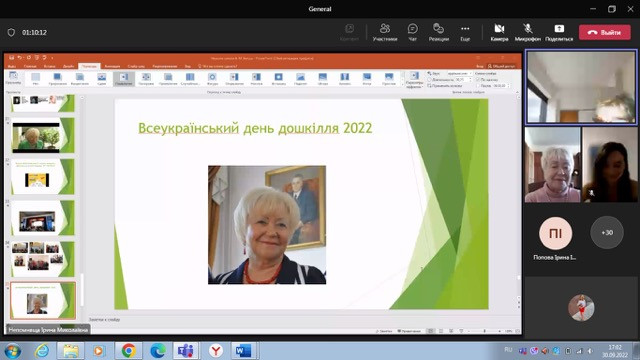Click the PowerPoint zoom slider in the status bar
Viewport: 640px width, 360px height.
[484, 331]
